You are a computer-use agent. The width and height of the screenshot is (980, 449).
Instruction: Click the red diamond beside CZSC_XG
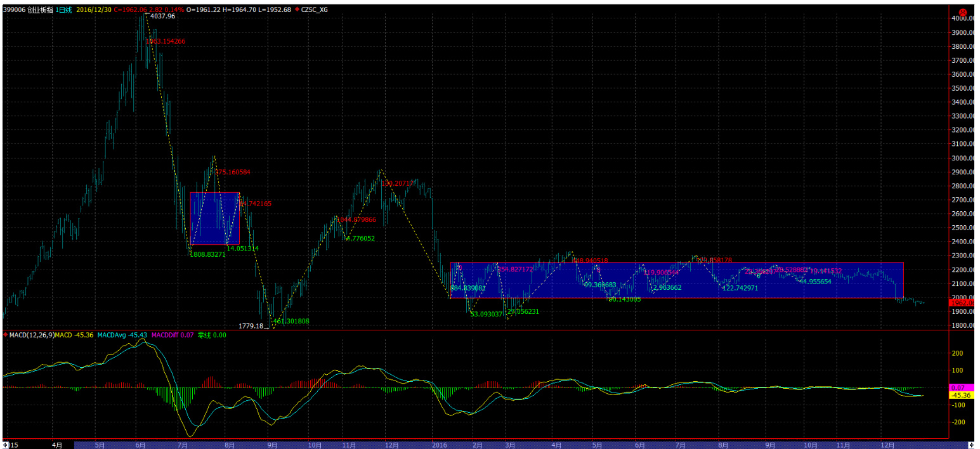point(297,10)
